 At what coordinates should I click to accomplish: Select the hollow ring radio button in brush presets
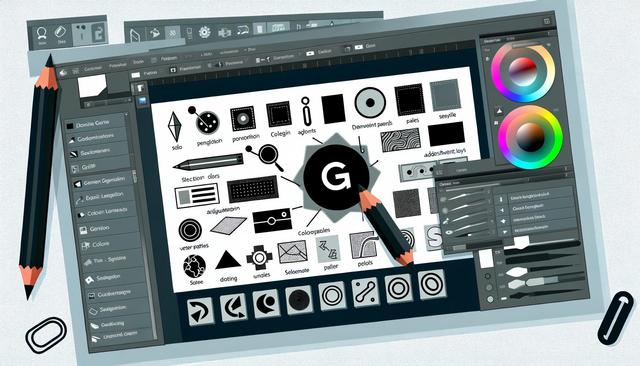pos(487,276)
